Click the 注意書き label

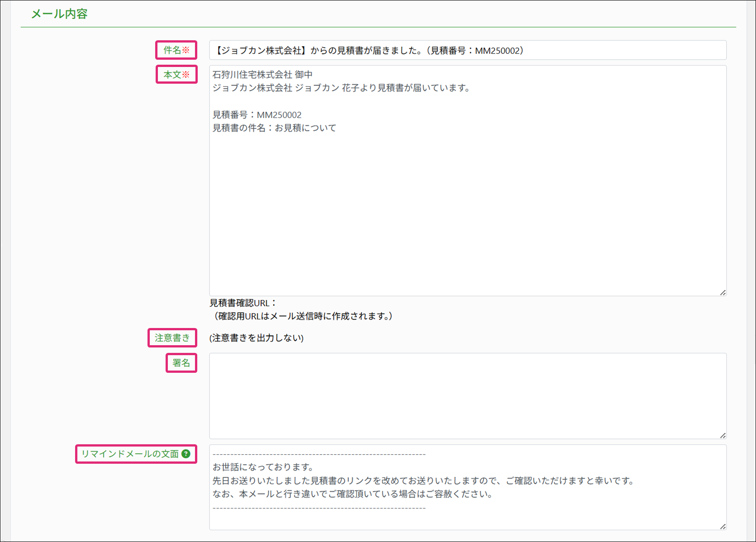(172, 338)
